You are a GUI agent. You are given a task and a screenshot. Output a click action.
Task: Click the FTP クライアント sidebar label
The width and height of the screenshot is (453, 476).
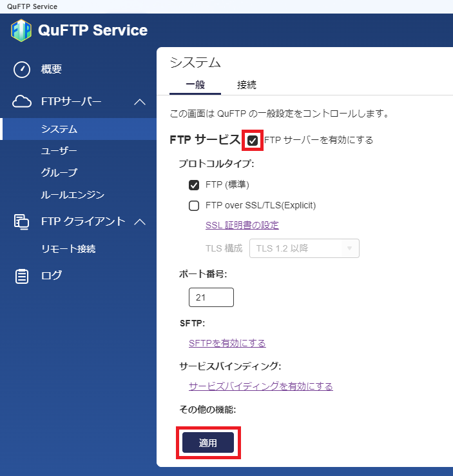click(83, 222)
